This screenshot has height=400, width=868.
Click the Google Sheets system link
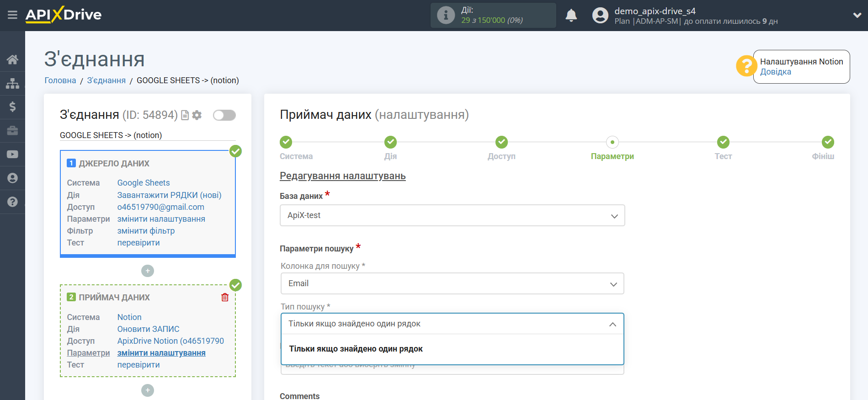pyautogui.click(x=144, y=183)
